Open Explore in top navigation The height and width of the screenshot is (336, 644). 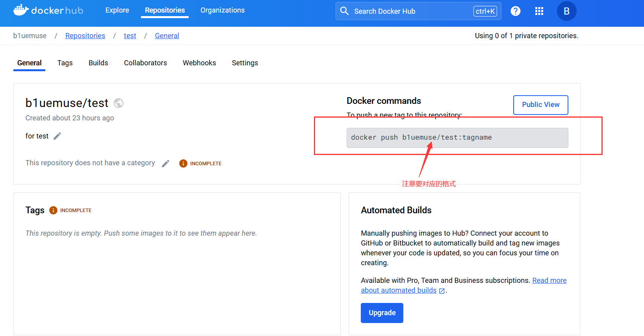(x=117, y=10)
